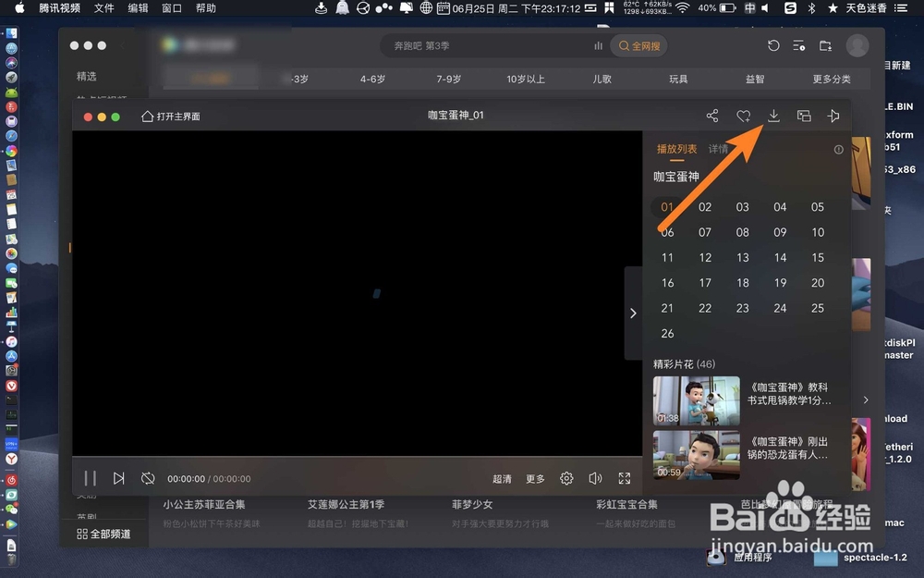
Task: Switch to the 播放列表 tab
Action: click(x=676, y=149)
